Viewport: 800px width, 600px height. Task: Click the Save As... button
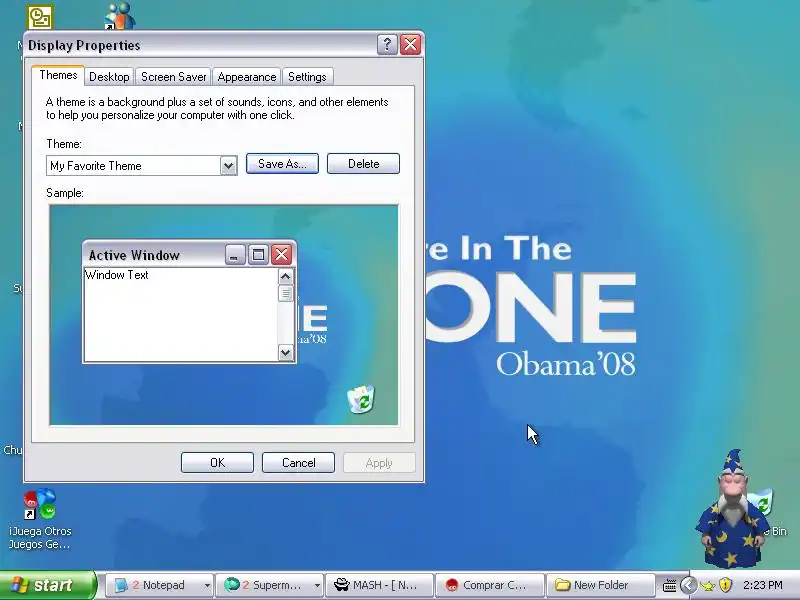282,164
